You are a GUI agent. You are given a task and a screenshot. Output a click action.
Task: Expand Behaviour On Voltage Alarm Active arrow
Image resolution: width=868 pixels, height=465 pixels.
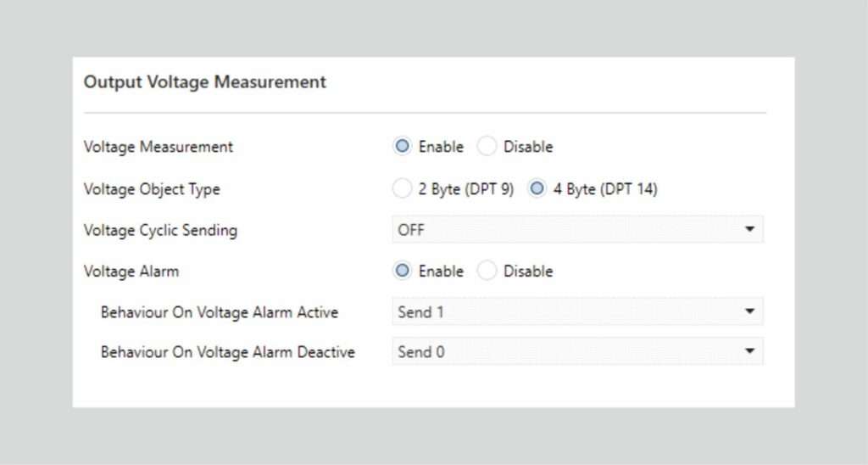(749, 311)
